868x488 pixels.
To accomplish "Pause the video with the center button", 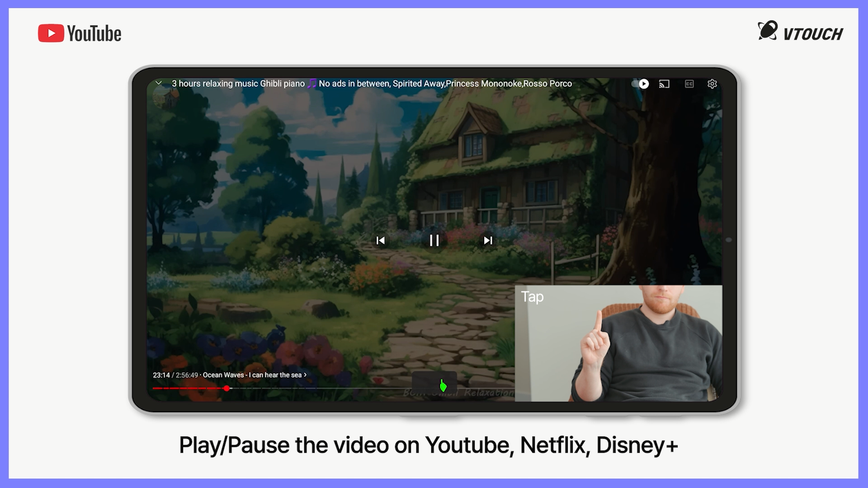I will [x=434, y=240].
